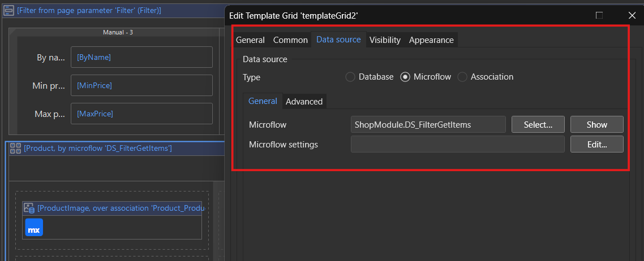Click the Show microflow button

tap(597, 124)
